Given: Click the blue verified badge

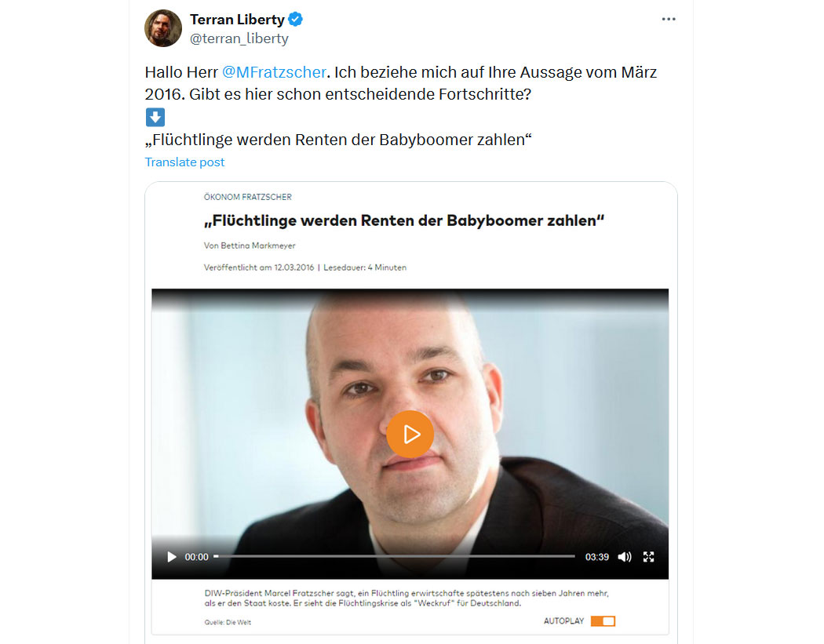Looking at the screenshot, I should (295, 20).
